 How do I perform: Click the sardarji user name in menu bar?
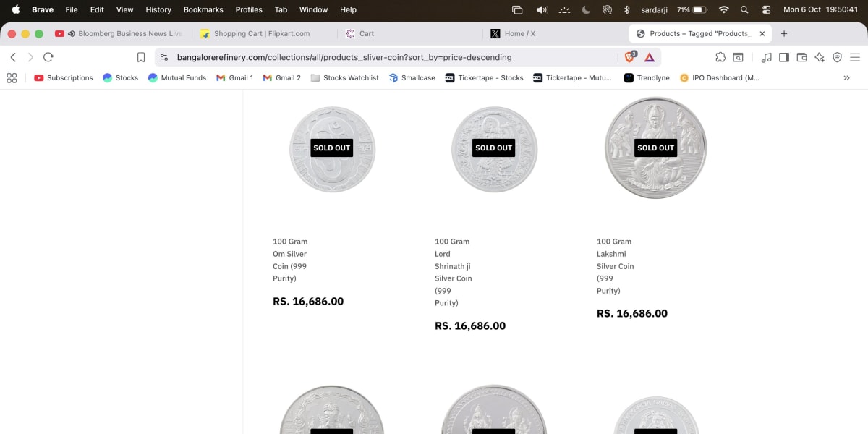(x=655, y=9)
